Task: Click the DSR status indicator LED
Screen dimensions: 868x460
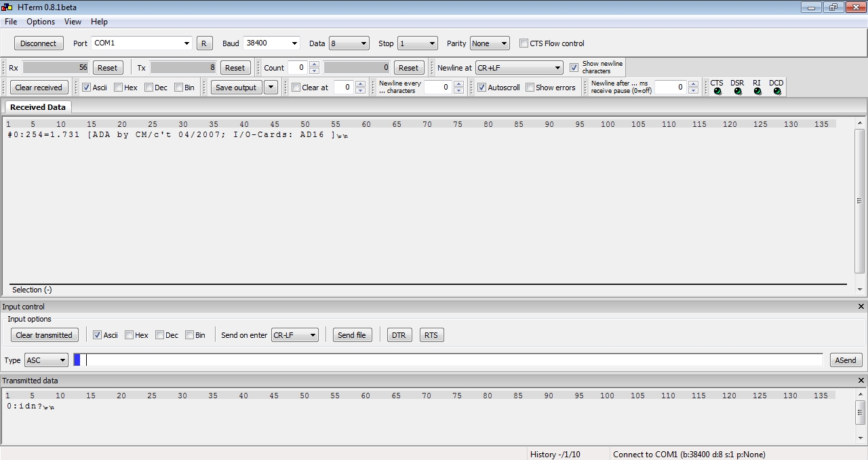Action: coord(737,92)
